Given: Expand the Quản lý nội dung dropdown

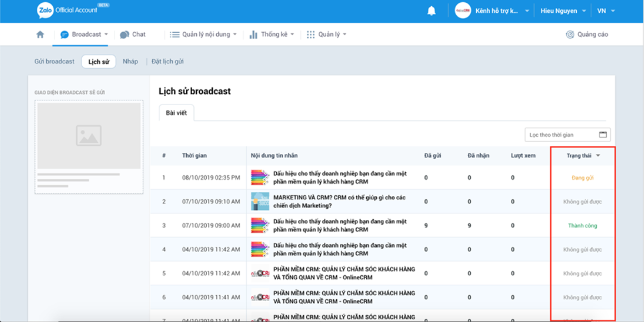Looking at the screenshot, I should [x=235, y=34].
